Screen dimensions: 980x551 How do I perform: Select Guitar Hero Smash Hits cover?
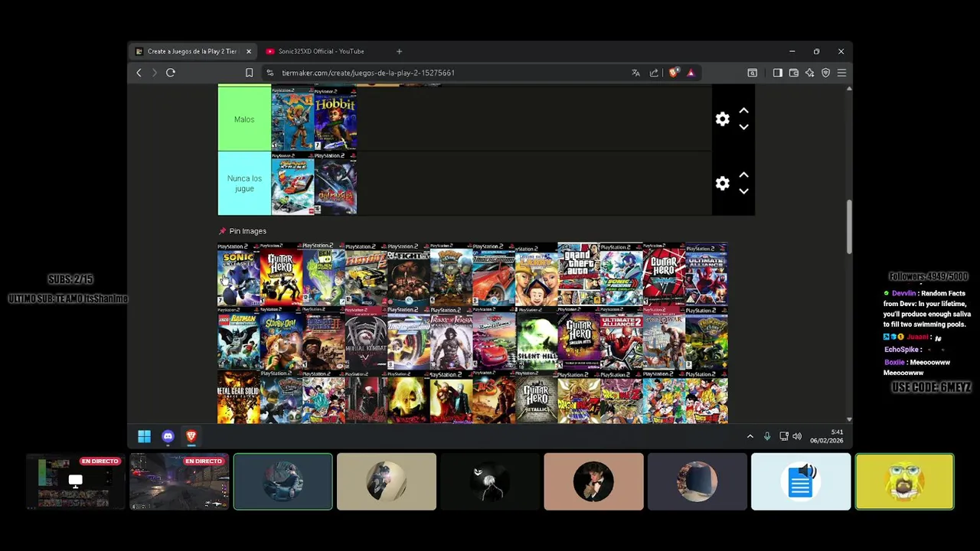579,338
